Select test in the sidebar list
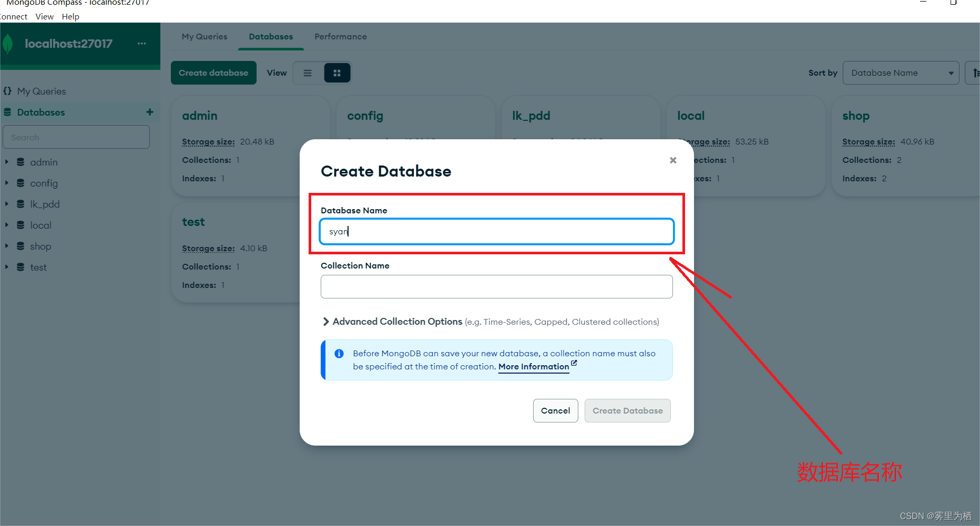Screen dimensions: 980x526 38,267
